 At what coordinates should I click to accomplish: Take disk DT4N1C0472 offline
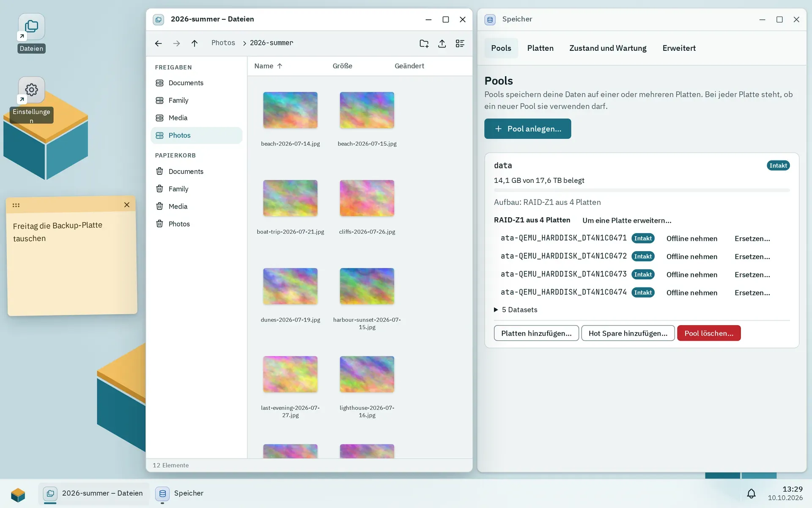[x=692, y=257]
